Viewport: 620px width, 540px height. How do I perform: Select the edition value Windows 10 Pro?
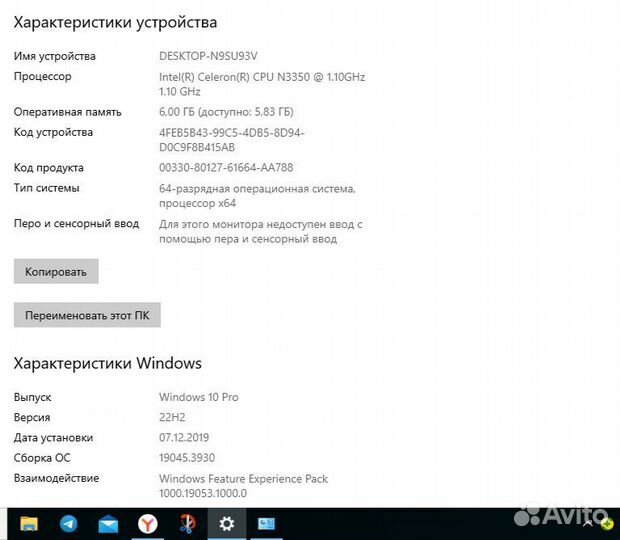pyautogui.click(x=198, y=397)
